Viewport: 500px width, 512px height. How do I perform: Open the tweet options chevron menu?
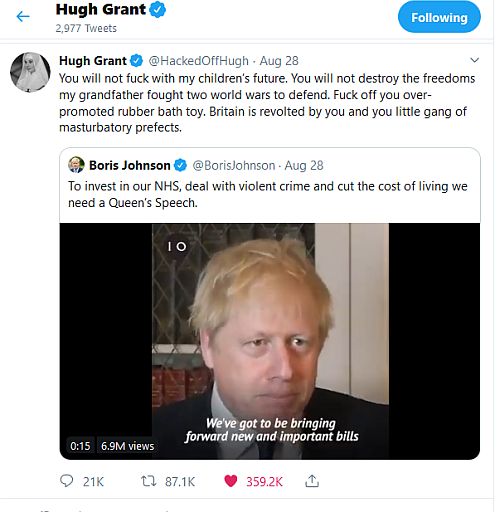474,60
